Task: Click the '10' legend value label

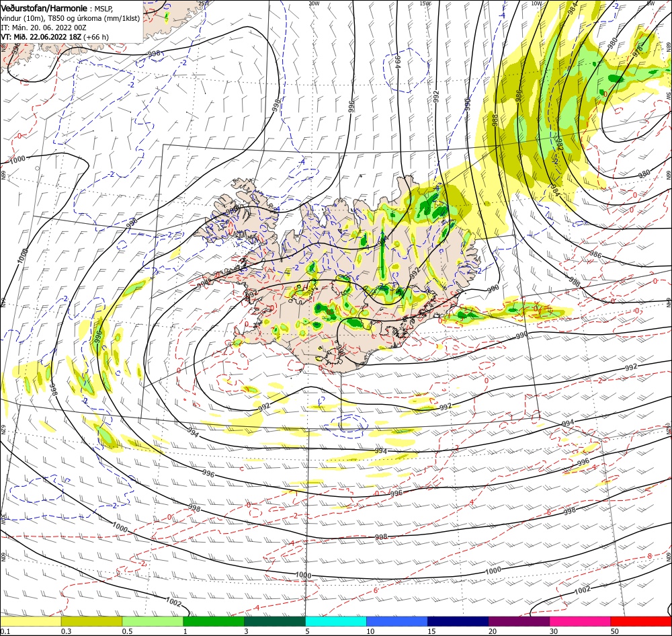Action: (370, 632)
